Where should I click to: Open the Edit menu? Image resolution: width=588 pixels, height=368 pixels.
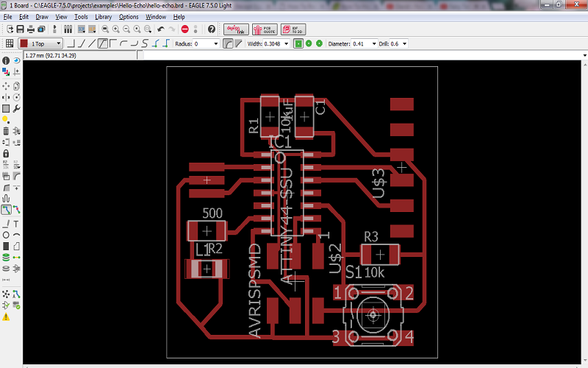24,17
